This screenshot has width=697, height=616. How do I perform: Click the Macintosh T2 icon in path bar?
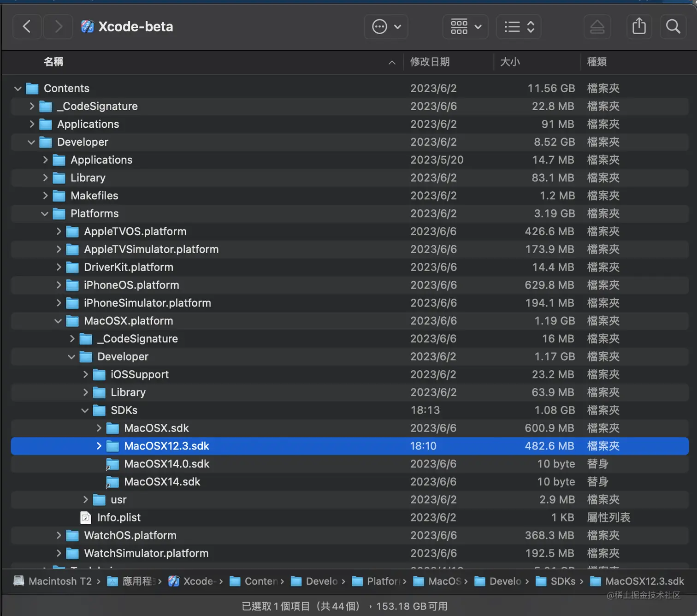coord(18,581)
